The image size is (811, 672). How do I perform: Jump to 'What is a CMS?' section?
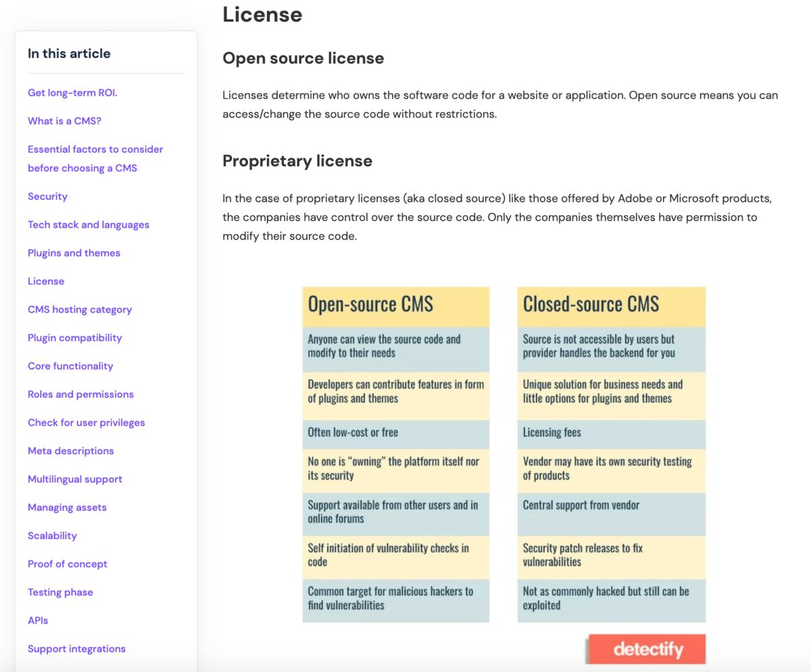pos(64,121)
